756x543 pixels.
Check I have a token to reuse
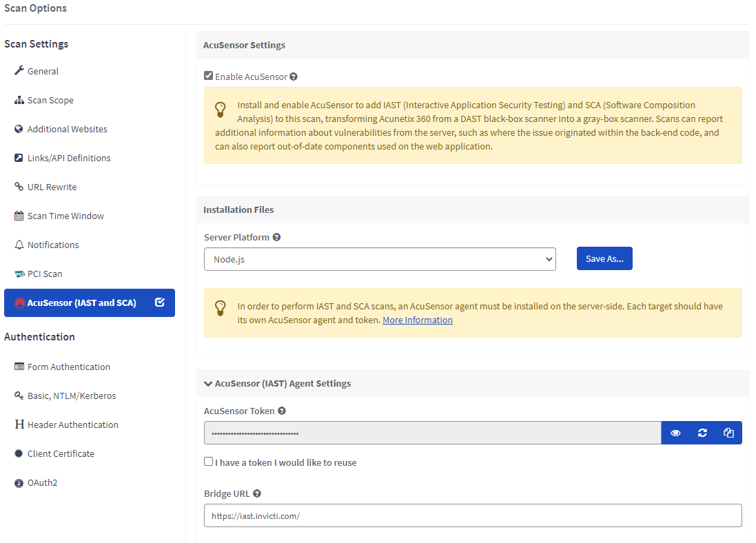coord(208,462)
